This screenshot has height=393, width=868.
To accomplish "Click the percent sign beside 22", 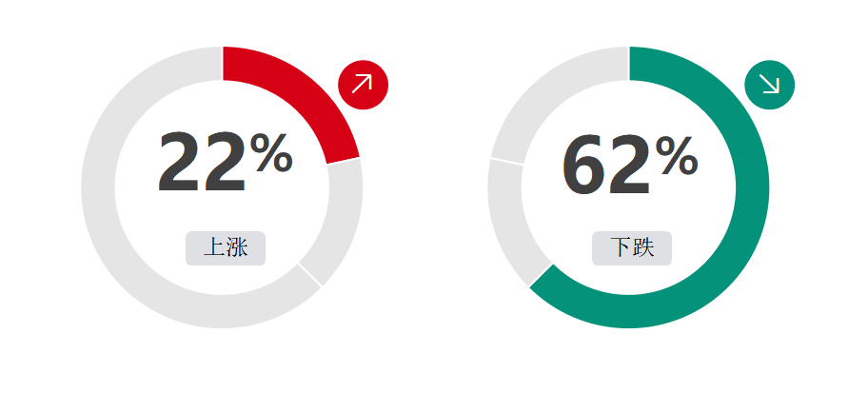I will click(270, 153).
